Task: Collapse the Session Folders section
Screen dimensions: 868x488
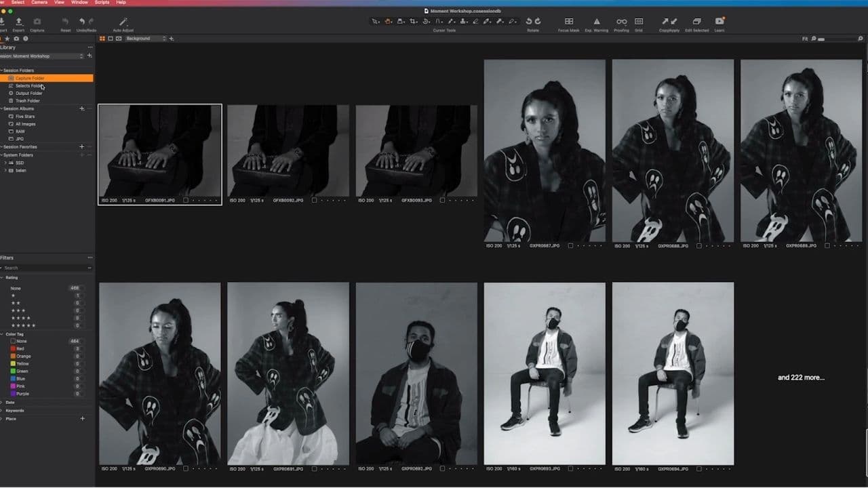Action: pos(1,70)
